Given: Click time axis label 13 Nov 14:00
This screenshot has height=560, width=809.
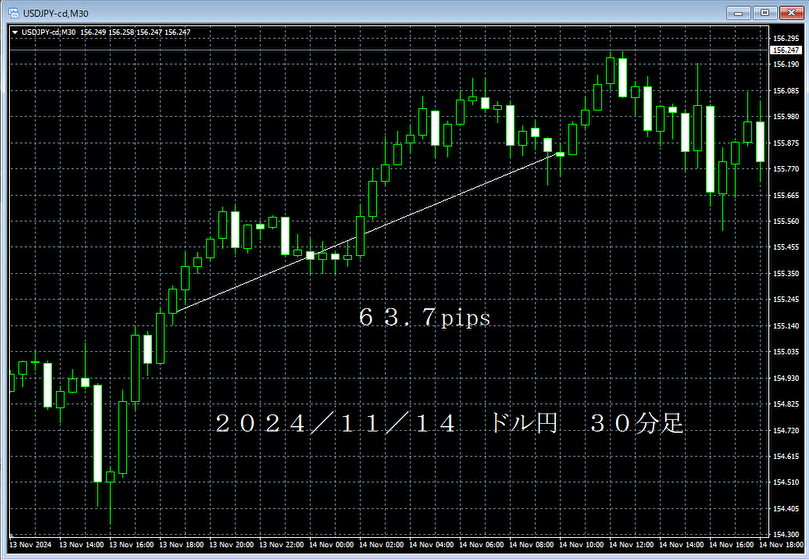Looking at the screenshot, I should tap(82, 545).
